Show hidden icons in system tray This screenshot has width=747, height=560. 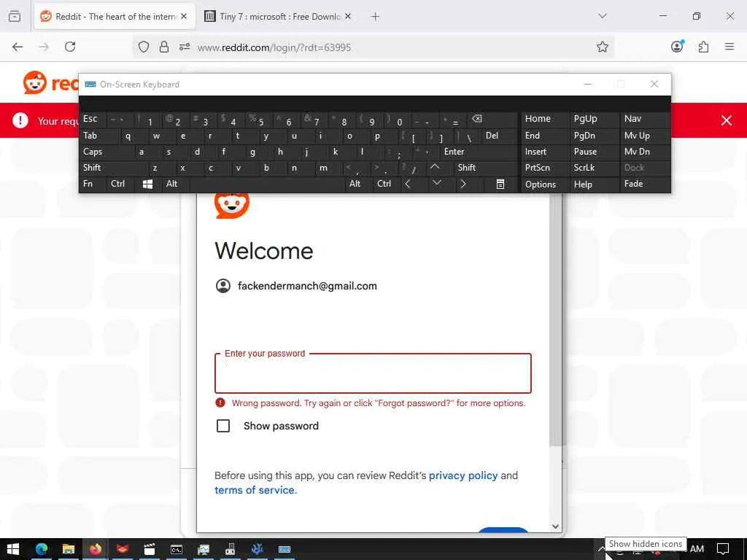pyautogui.click(x=601, y=550)
